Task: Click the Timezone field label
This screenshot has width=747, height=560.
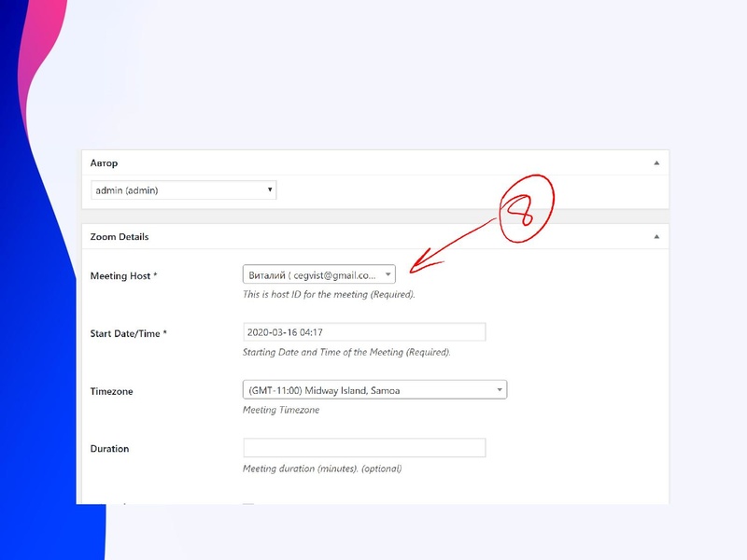Action: coord(111,392)
